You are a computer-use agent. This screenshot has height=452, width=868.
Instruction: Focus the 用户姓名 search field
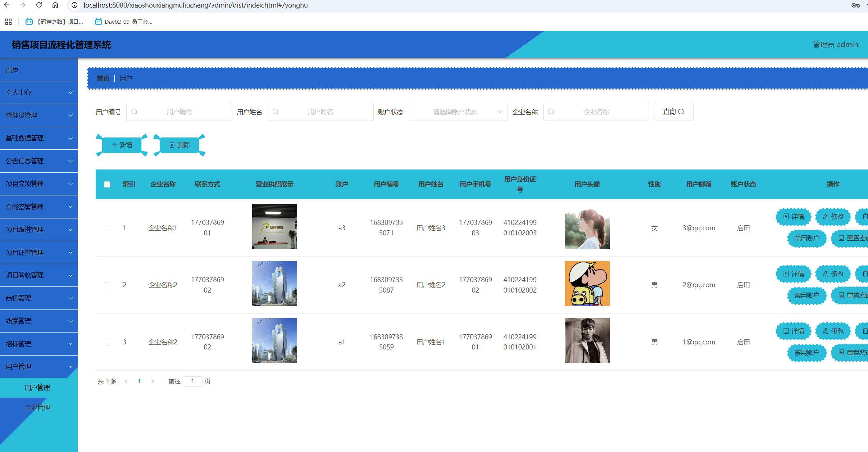pyautogui.click(x=320, y=112)
